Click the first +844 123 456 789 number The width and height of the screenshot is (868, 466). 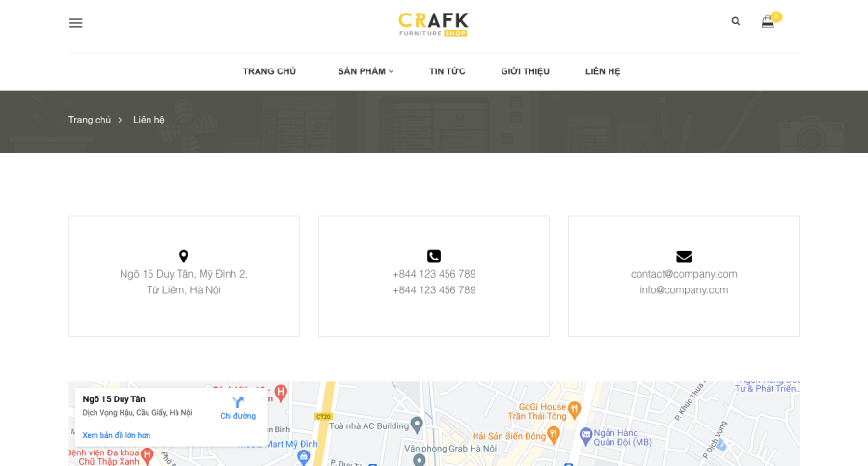[434, 274]
